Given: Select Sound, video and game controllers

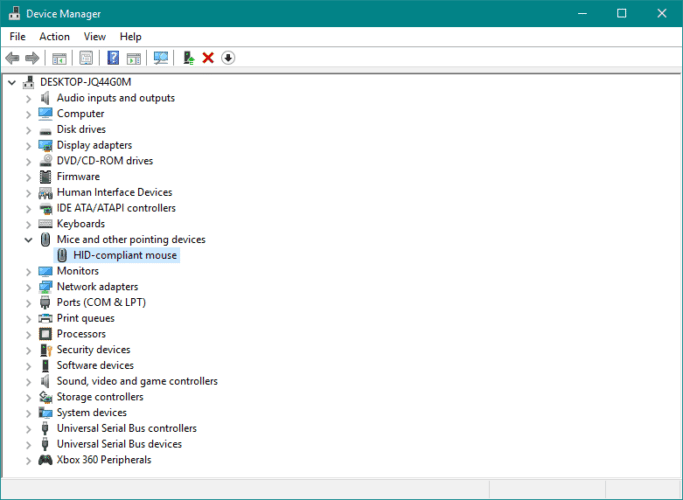Looking at the screenshot, I should pyautogui.click(x=137, y=381).
